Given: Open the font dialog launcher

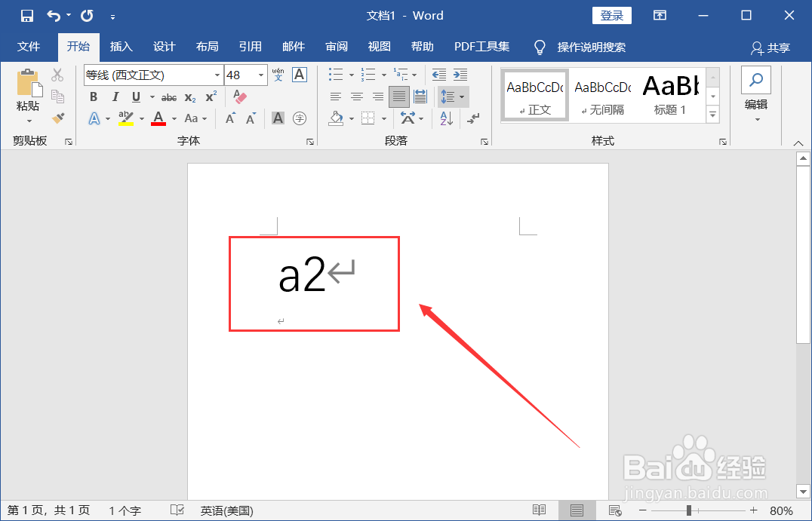Looking at the screenshot, I should coord(309,142).
